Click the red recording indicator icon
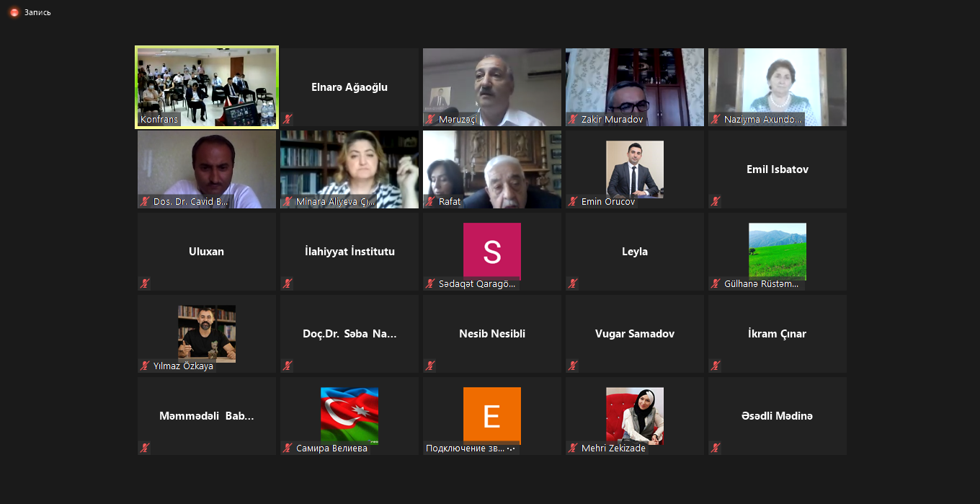This screenshot has width=980, height=504. (x=14, y=12)
